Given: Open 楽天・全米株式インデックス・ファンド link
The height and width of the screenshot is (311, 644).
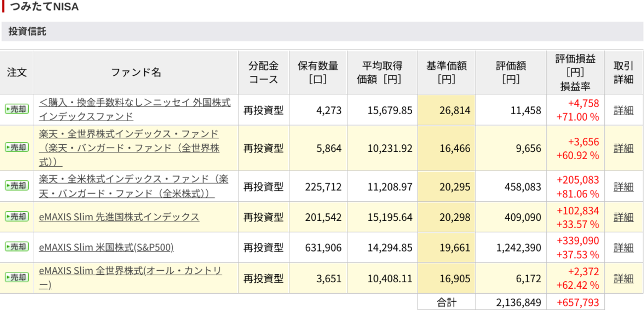Looking at the screenshot, I should click(133, 186).
